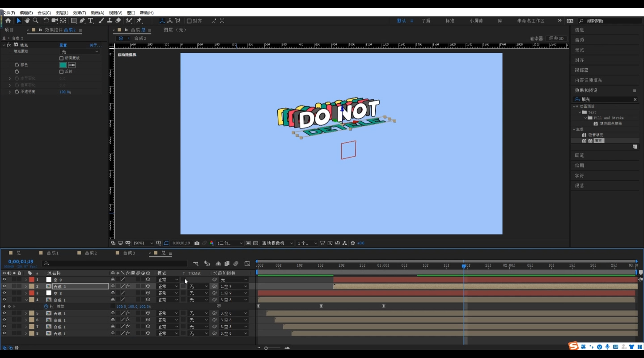
Task: Select the Pen tool
Action: click(x=82, y=21)
